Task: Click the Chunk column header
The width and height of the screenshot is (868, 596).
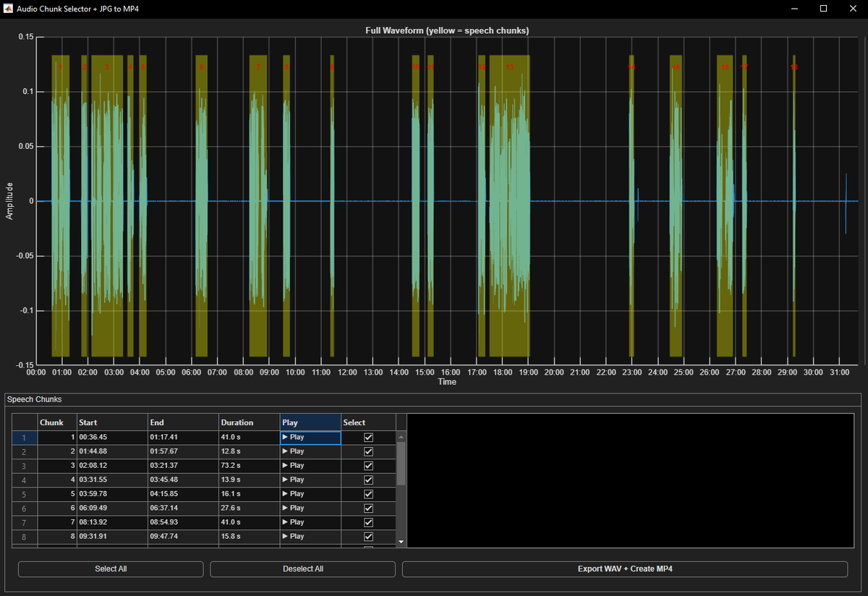Action: click(57, 422)
